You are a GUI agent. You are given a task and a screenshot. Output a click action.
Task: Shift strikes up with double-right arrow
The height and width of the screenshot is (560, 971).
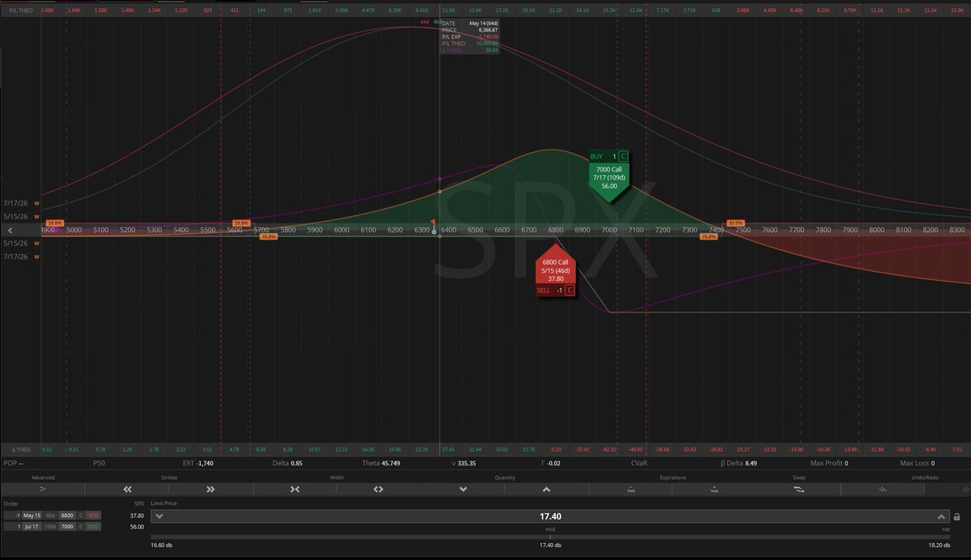point(210,489)
